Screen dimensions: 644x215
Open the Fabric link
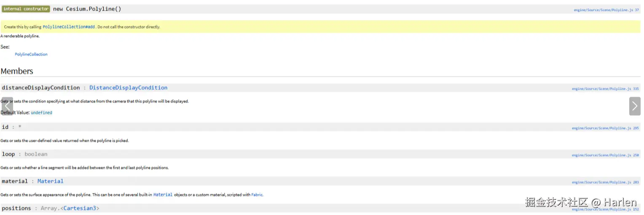coord(257,195)
